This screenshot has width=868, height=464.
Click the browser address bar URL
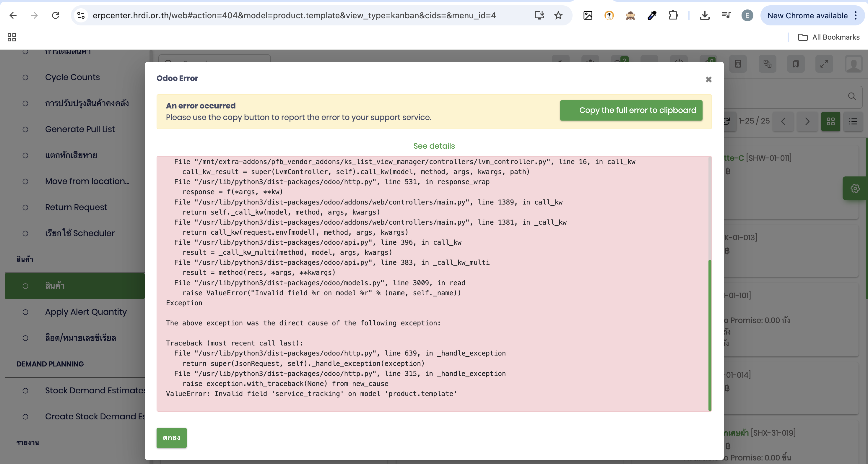(294, 15)
